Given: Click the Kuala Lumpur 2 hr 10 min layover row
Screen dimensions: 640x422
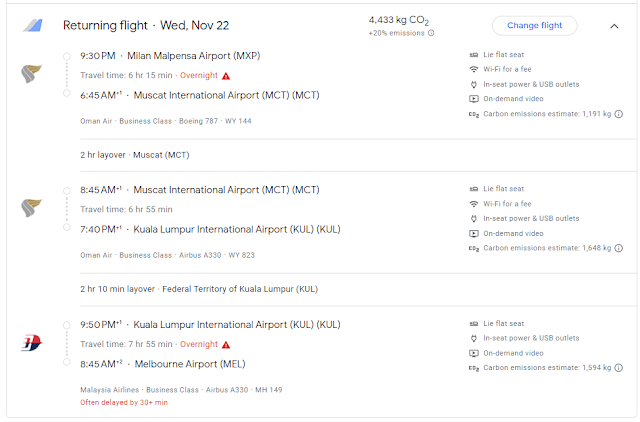Looking at the screenshot, I should coord(199,289).
